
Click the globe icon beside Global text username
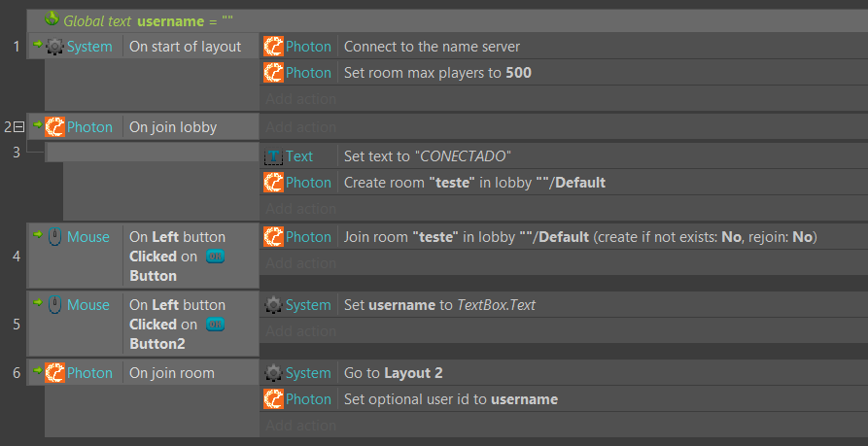[x=52, y=19]
